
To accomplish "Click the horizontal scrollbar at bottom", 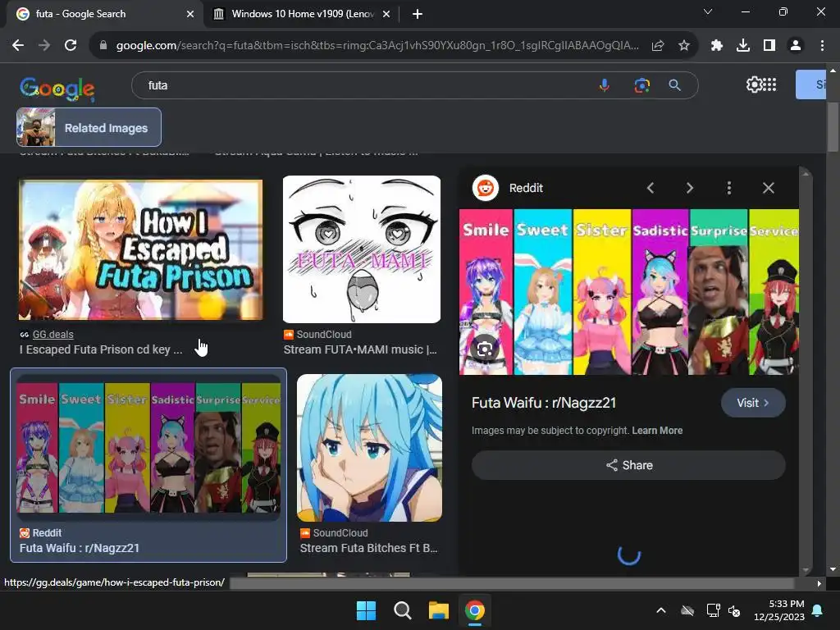I will click(x=512, y=583).
